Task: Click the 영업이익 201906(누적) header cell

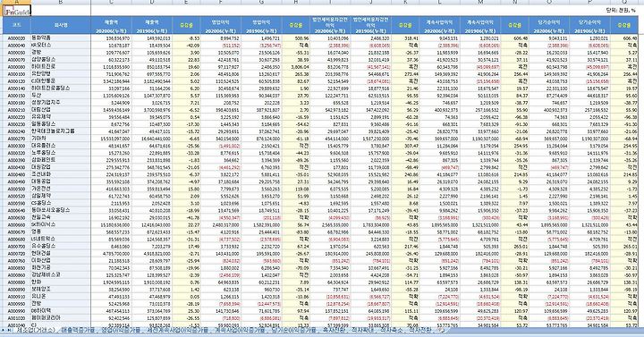Action: [x=261, y=25]
